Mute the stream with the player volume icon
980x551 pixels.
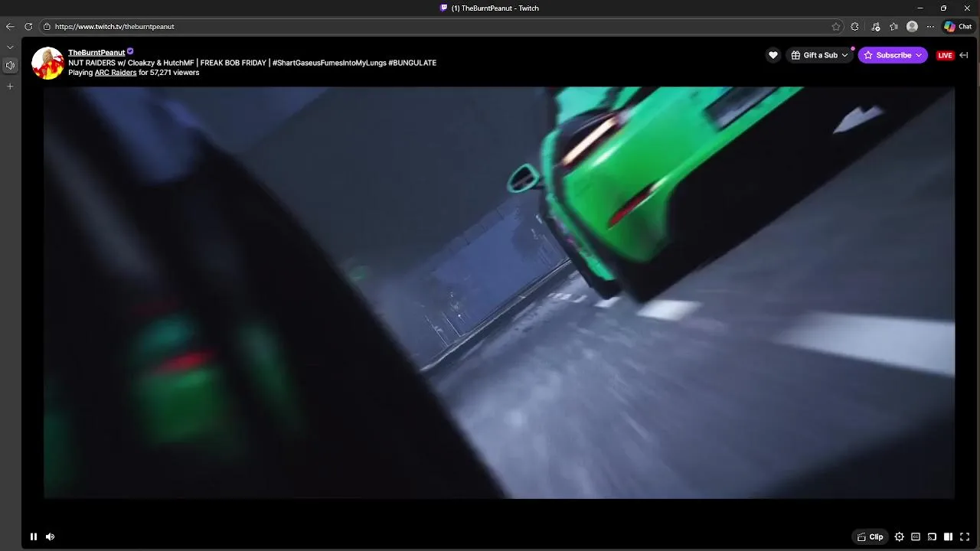point(51,536)
